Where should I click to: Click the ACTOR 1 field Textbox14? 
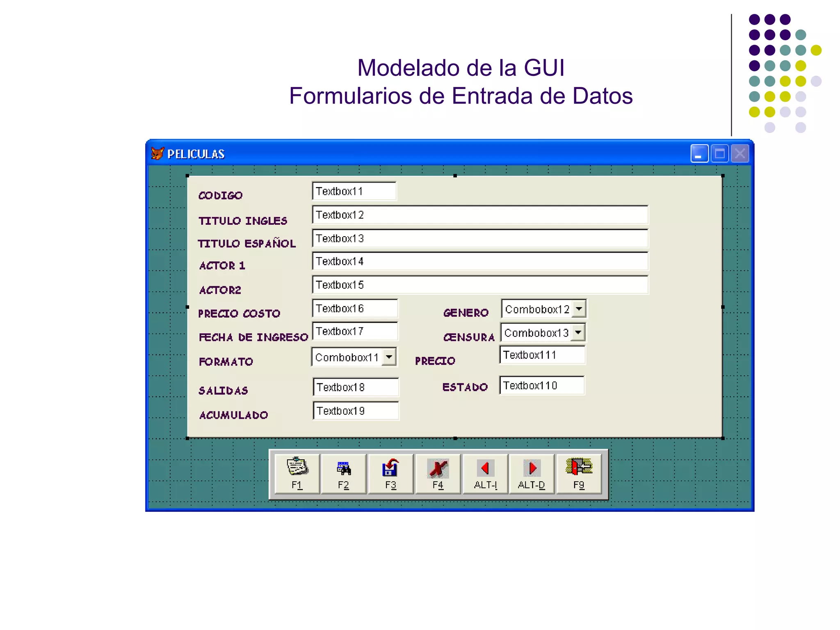pyautogui.click(x=480, y=261)
